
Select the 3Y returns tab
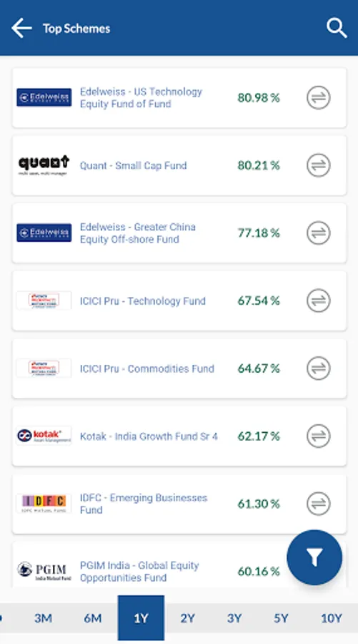234,618
